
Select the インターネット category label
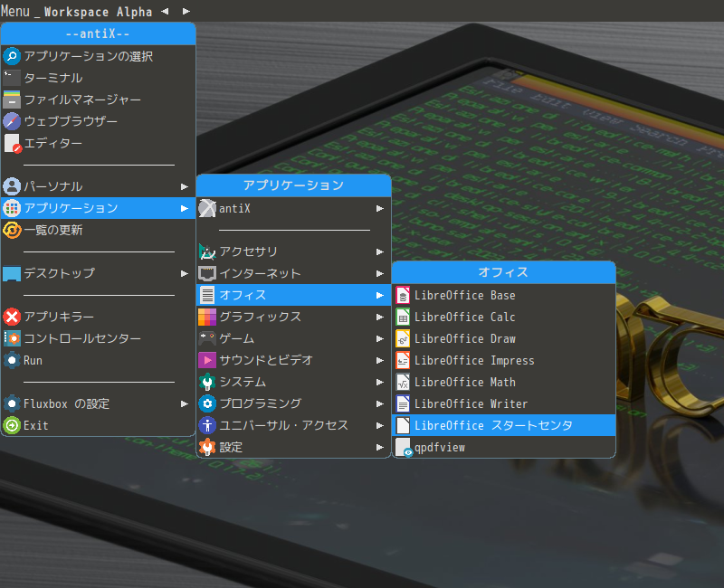pyautogui.click(x=260, y=273)
